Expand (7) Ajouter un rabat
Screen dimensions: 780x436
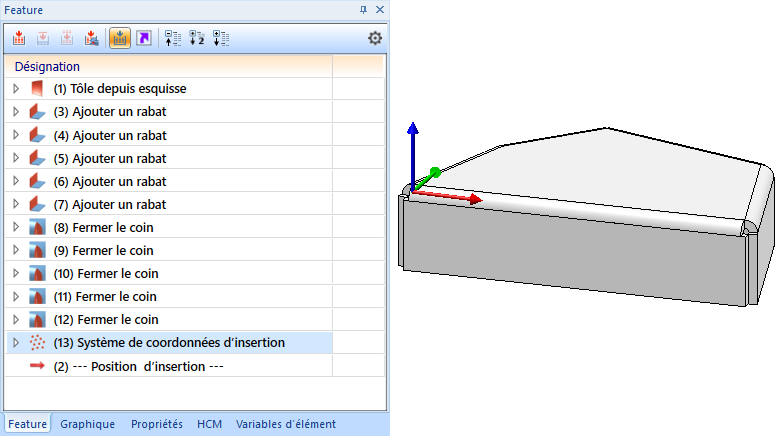[16, 204]
